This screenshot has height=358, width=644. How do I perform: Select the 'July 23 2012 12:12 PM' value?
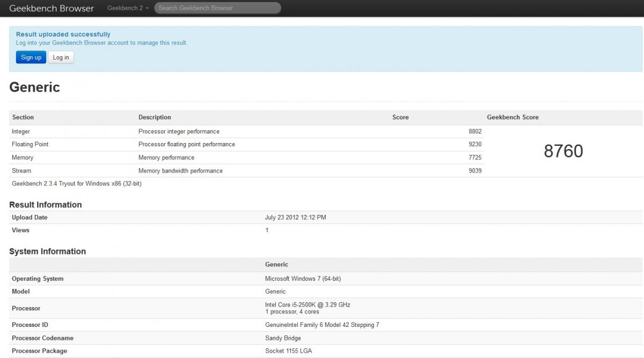click(295, 218)
